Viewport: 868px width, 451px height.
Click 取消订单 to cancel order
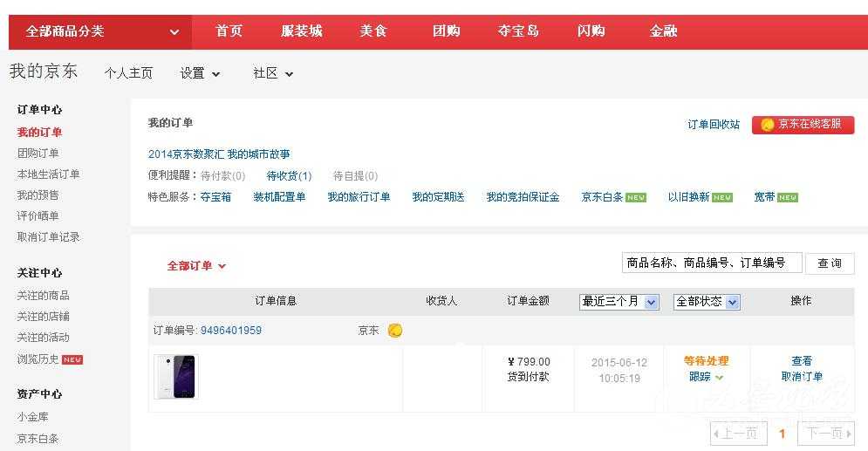click(802, 377)
